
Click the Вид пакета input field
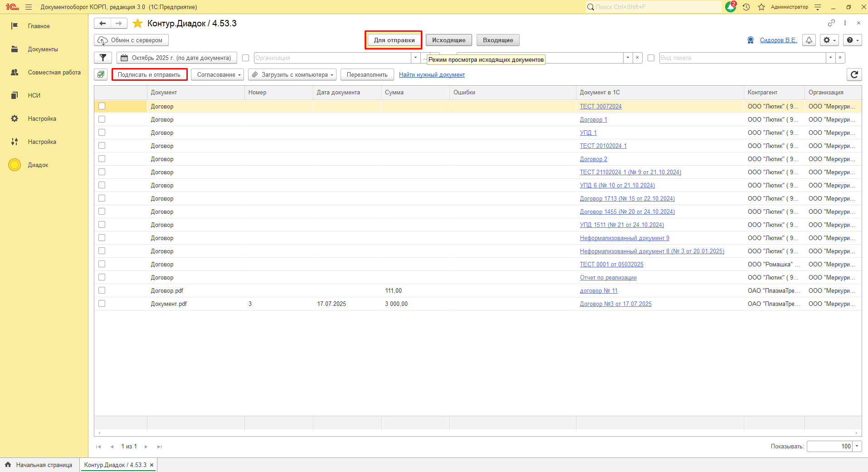[742, 58]
